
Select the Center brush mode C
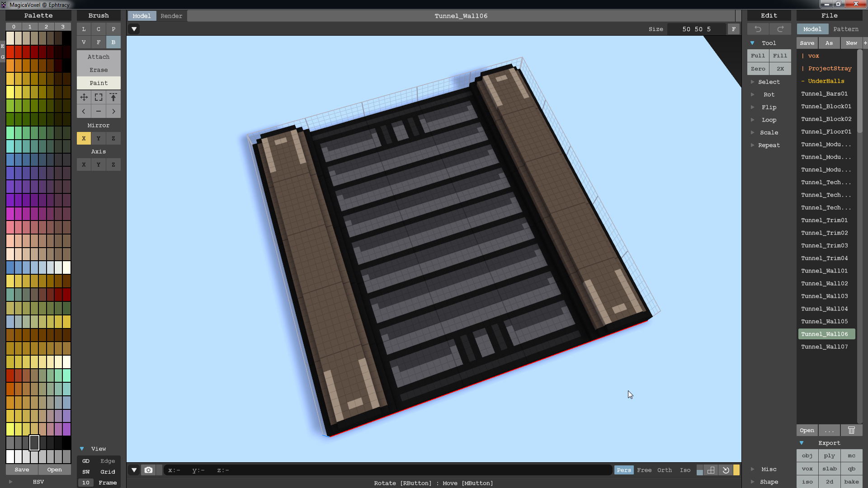(x=99, y=29)
